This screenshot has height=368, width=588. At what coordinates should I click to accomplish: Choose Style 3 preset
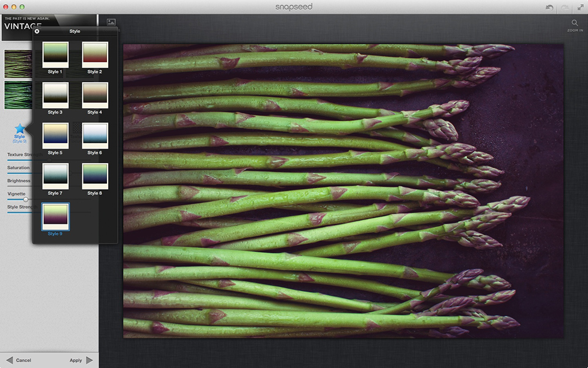click(55, 95)
